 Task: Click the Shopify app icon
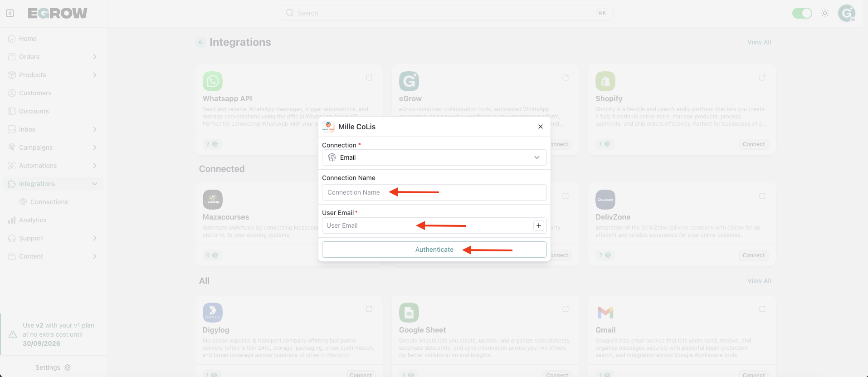click(605, 81)
